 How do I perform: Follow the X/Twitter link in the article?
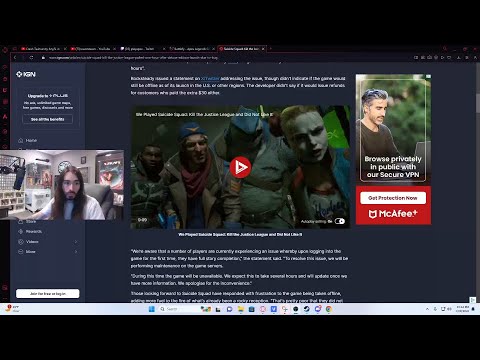(210, 78)
